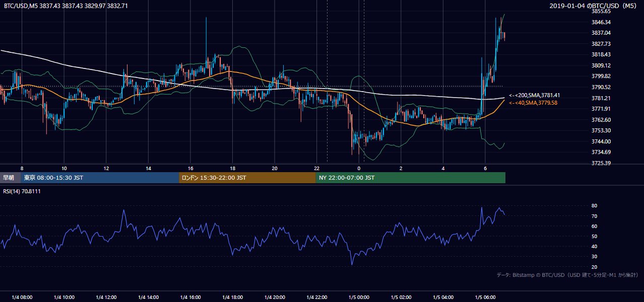The height and width of the screenshot is (302, 644).
Task: Click hour tick 22 under price chart
Action: point(317,168)
